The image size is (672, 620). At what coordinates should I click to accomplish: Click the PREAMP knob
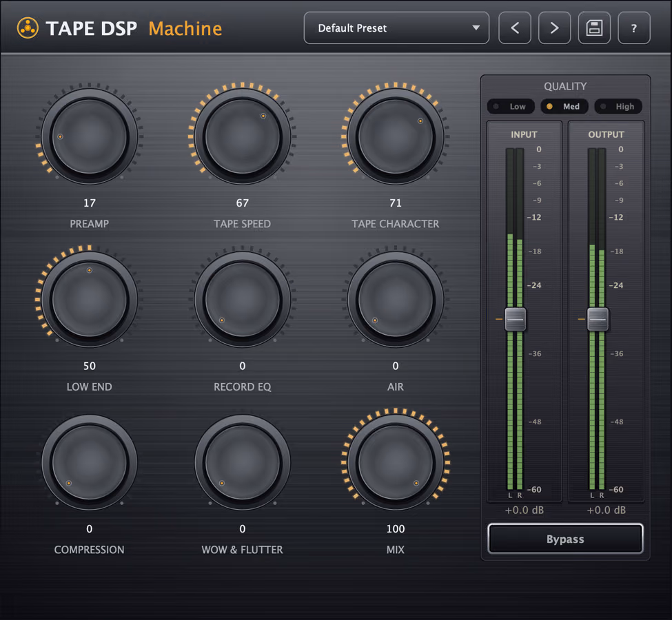click(90, 136)
